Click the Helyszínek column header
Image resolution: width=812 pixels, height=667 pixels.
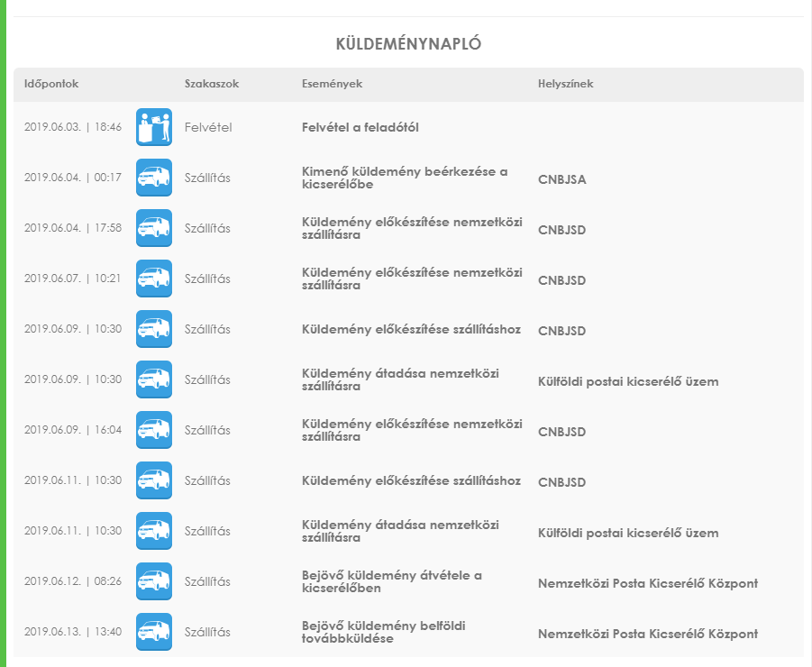click(x=565, y=84)
